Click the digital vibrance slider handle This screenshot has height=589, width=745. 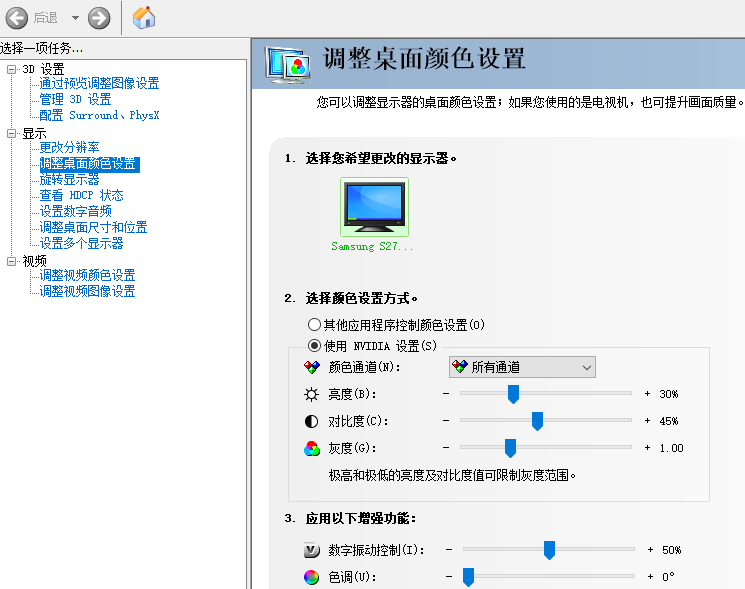[549, 550]
